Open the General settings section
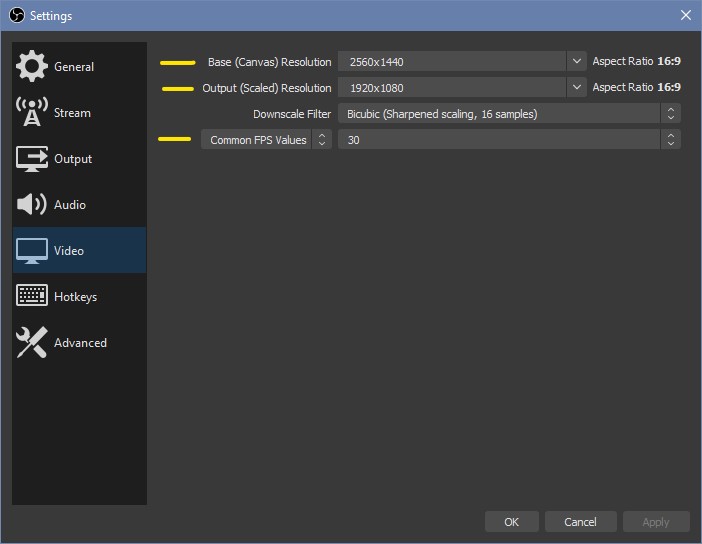 pyautogui.click(x=79, y=66)
